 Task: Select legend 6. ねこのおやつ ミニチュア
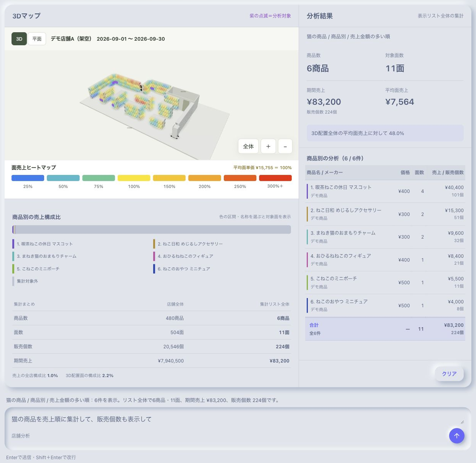[x=182, y=269]
